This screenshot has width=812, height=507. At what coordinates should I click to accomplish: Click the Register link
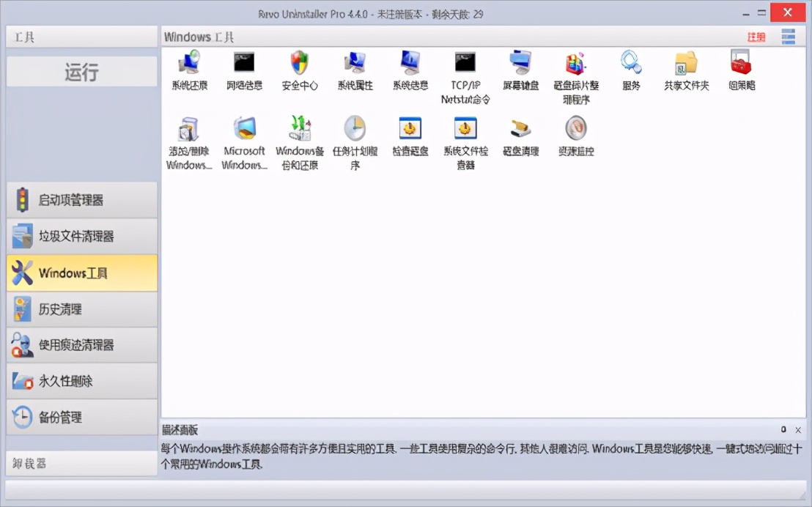pos(756,36)
